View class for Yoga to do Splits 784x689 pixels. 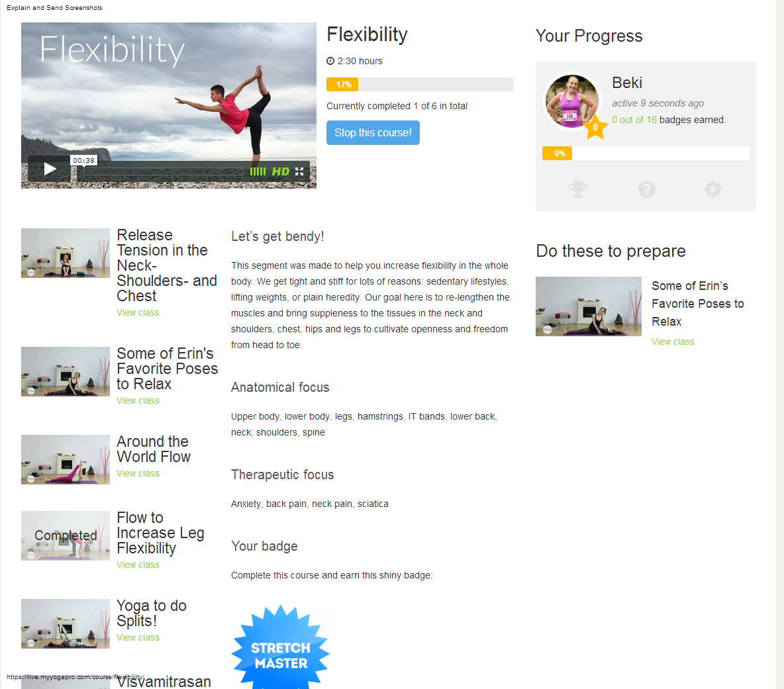138,638
